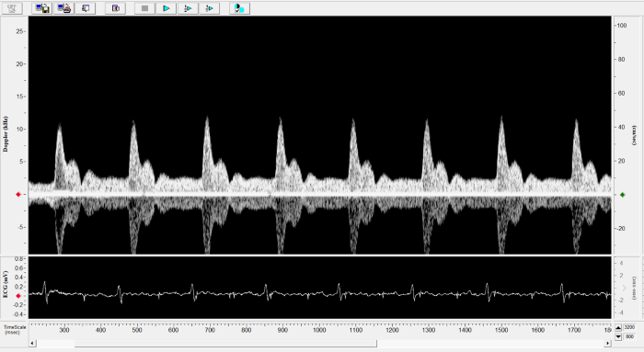
Task: Click the horizontal scrollbar thumb
Action: click(225, 344)
